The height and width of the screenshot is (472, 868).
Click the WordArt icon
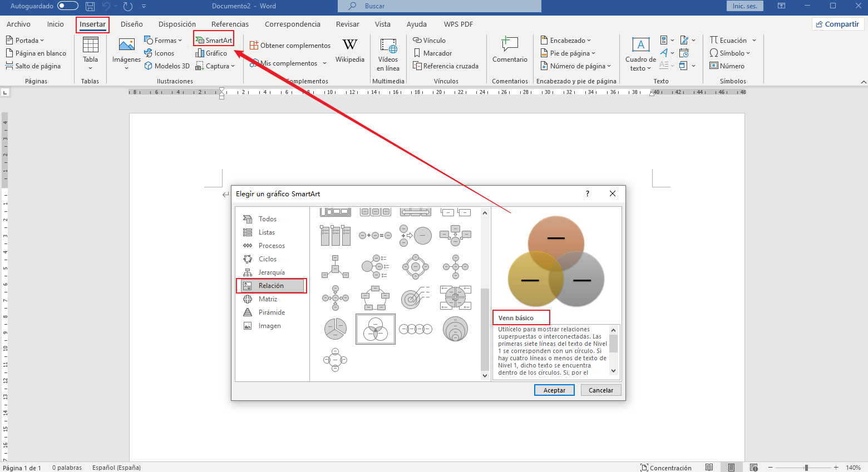pos(664,53)
